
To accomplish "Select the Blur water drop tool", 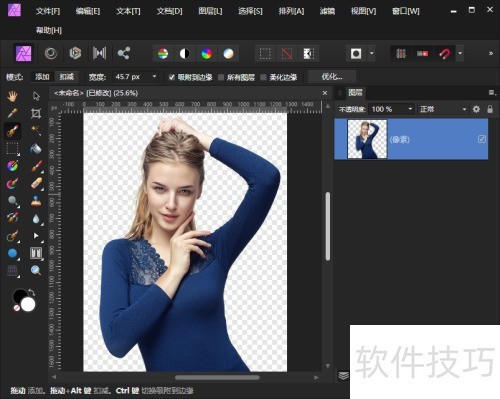I will click(36, 219).
